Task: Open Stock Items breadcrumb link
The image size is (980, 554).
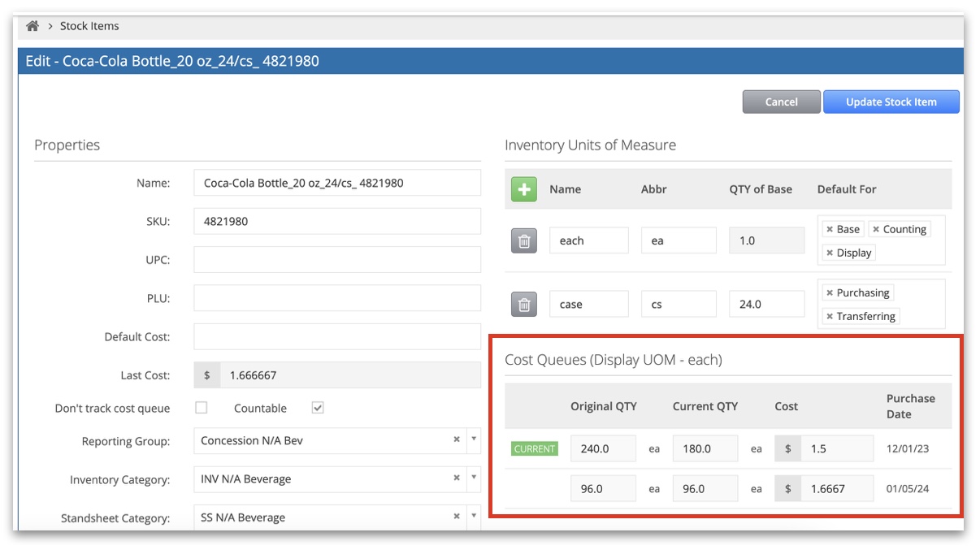Action: [x=89, y=26]
